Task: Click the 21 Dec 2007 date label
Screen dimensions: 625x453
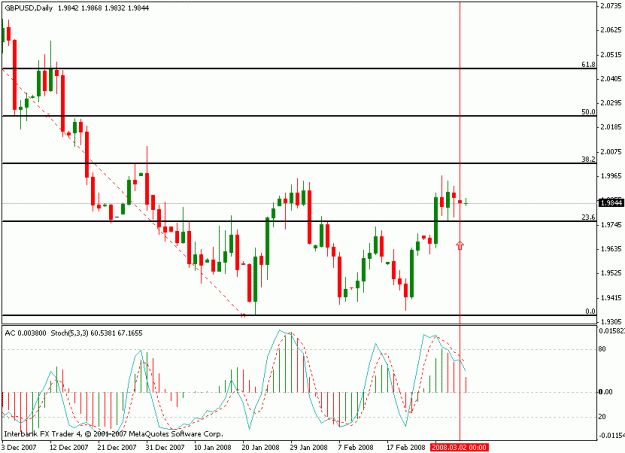Action: pyautogui.click(x=117, y=447)
